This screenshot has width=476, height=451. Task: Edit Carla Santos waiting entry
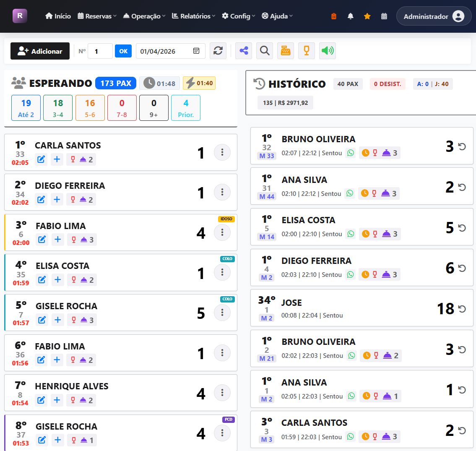click(x=41, y=159)
